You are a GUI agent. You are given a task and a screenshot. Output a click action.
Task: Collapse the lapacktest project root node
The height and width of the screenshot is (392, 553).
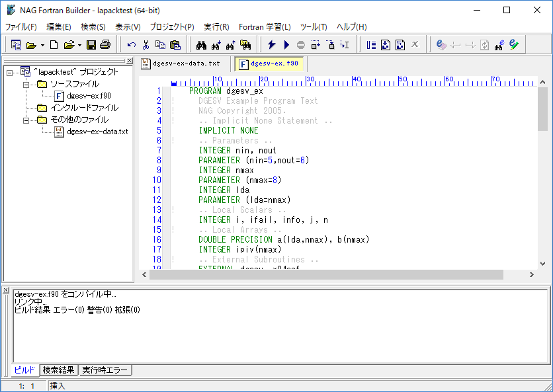tap(10, 73)
